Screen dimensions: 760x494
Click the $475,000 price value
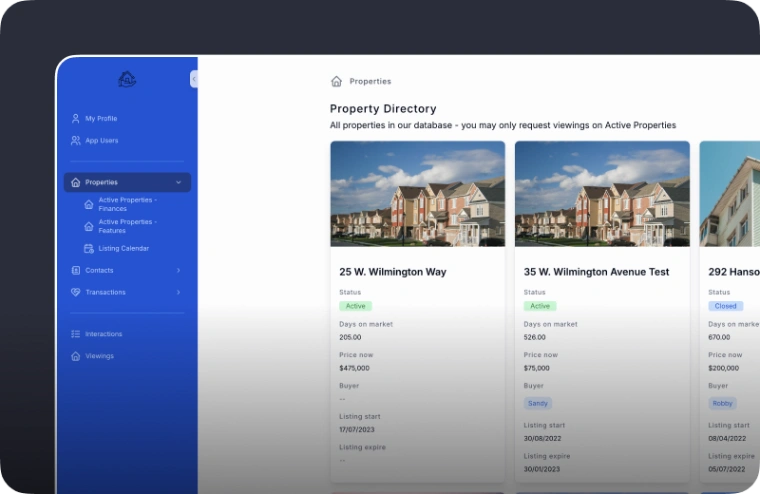pyautogui.click(x=354, y=368)
